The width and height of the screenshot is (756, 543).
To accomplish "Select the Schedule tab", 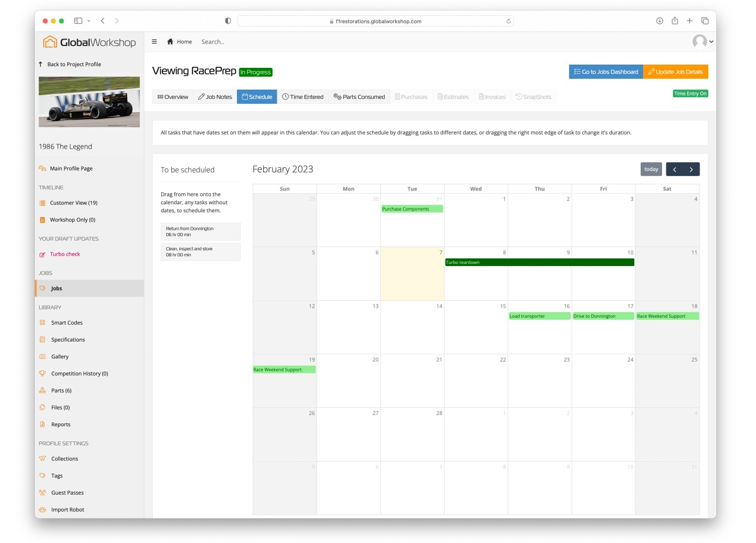I will 257,97.
